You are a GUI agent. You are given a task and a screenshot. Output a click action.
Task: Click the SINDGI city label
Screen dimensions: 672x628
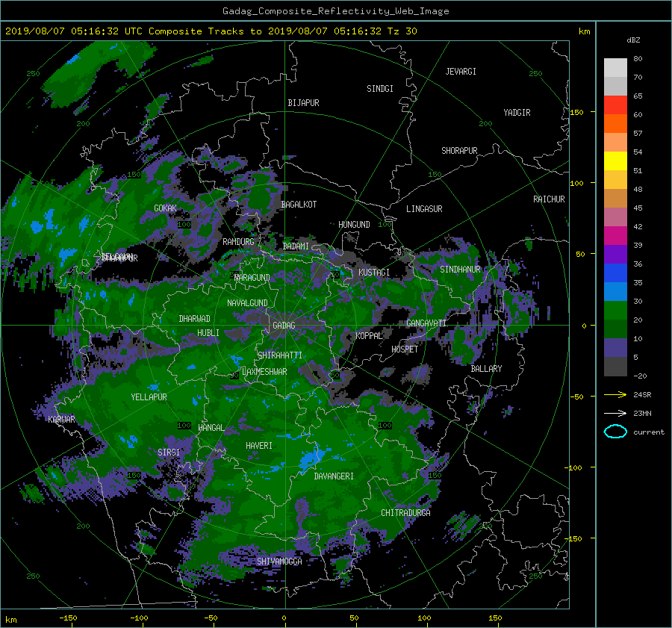coord(380,89)
